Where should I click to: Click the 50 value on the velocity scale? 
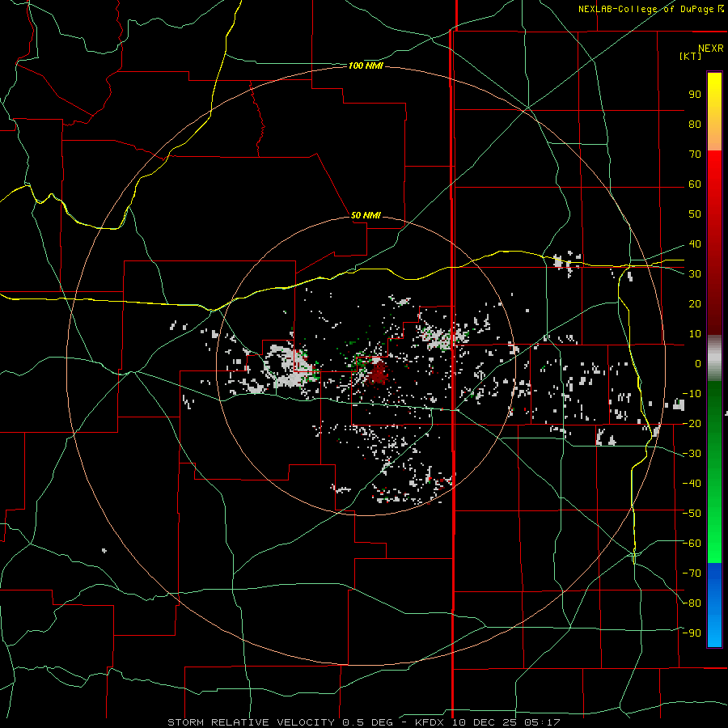click(x=695, y=214)
